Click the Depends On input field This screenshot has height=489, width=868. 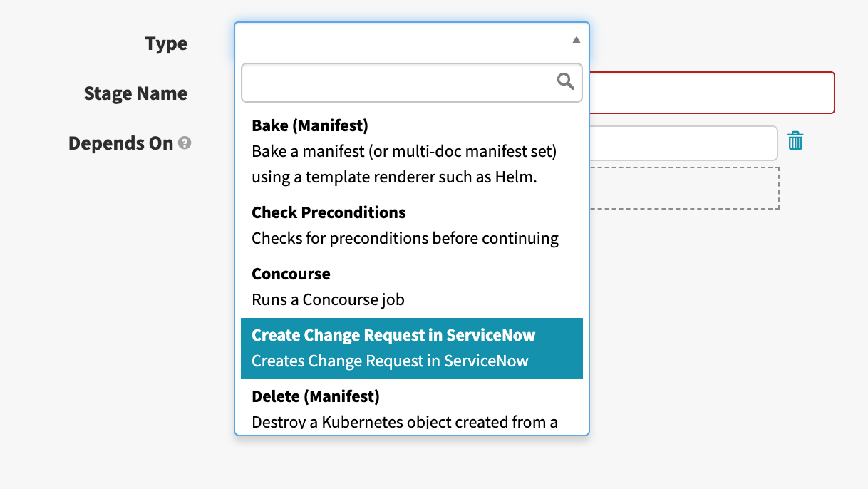pos(683,143)
